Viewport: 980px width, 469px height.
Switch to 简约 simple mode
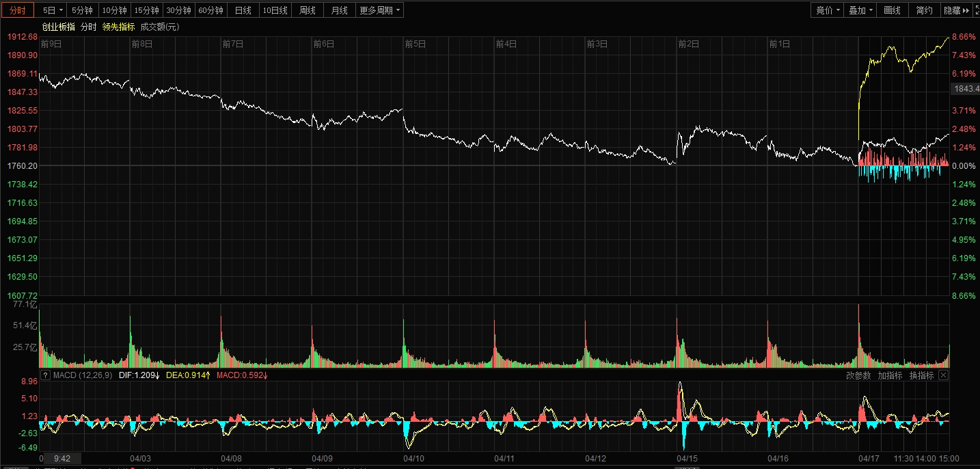coord(925,10)
